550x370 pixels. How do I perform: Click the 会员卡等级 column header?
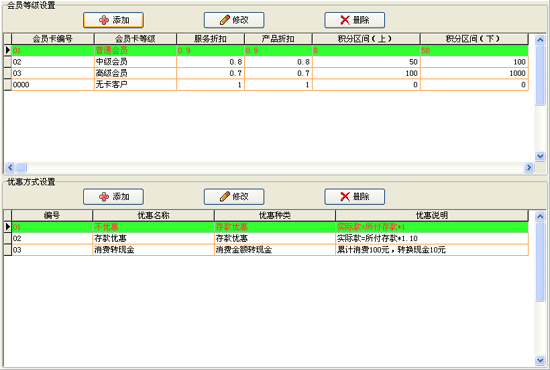[x=135, y=39]
